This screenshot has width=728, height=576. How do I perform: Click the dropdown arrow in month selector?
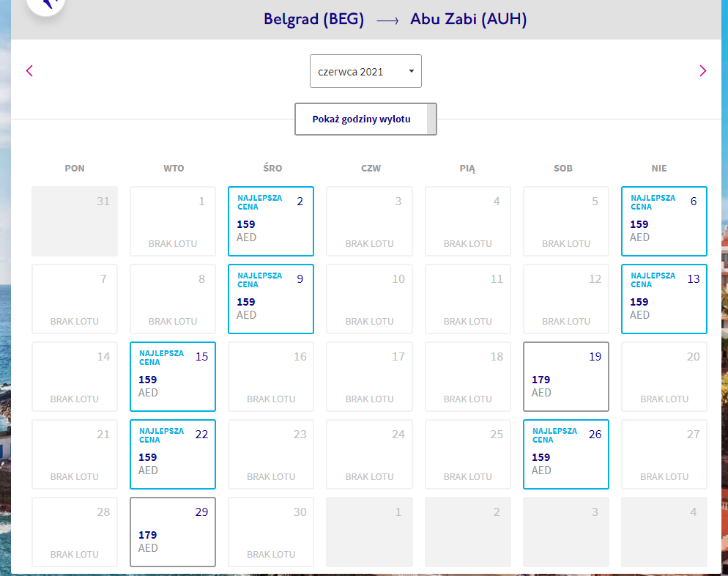point(412,71)
